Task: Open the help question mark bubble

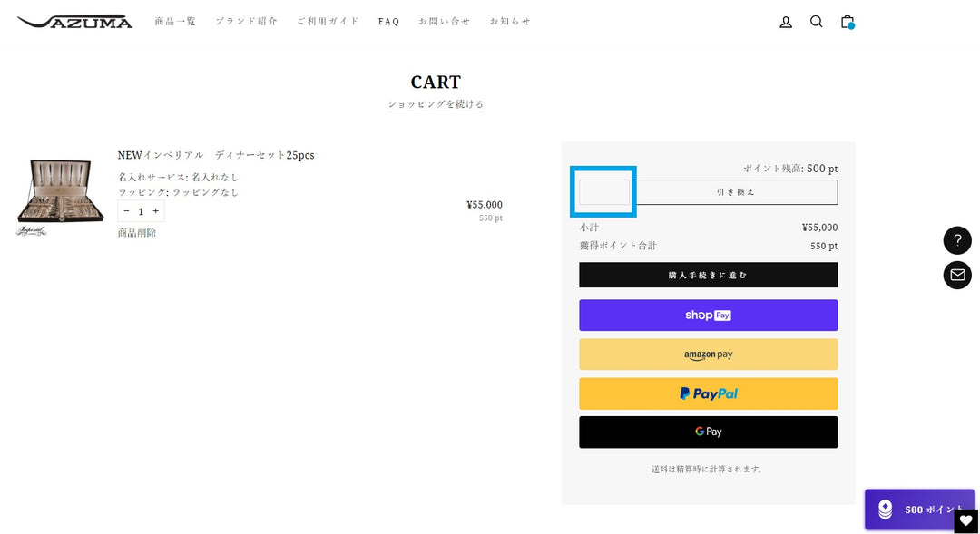Action: [x=957, y=240]
